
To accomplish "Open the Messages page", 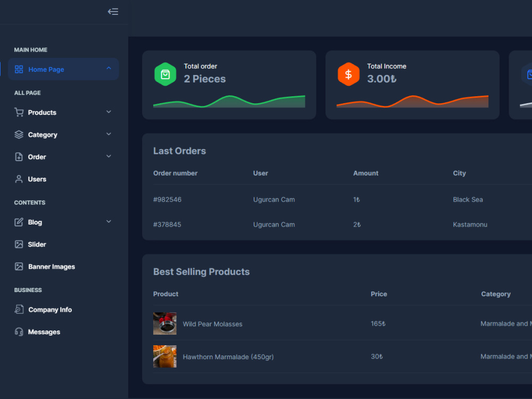I will click(63, 332).
